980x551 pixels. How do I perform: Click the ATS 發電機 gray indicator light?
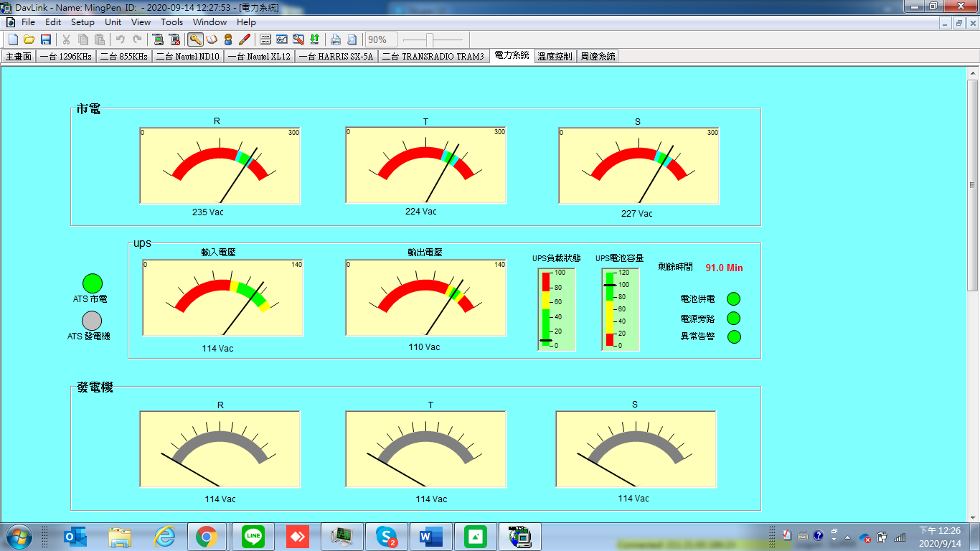click(92, 321)
